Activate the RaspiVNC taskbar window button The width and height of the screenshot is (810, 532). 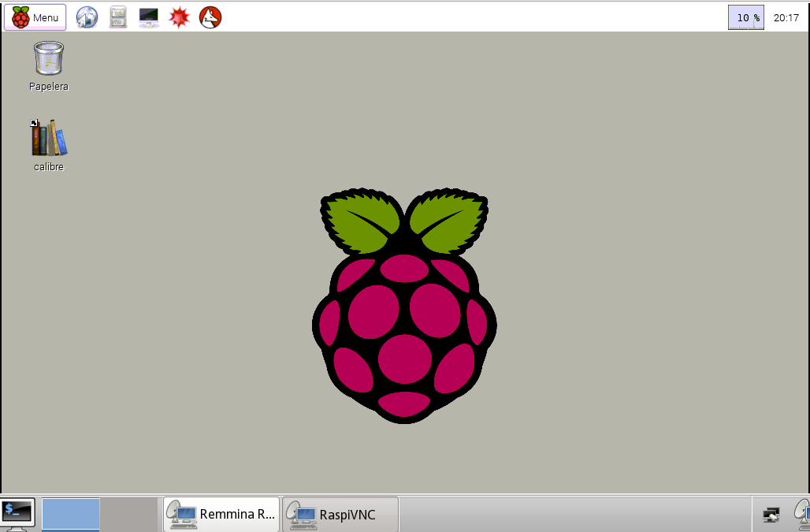(340, 515)
